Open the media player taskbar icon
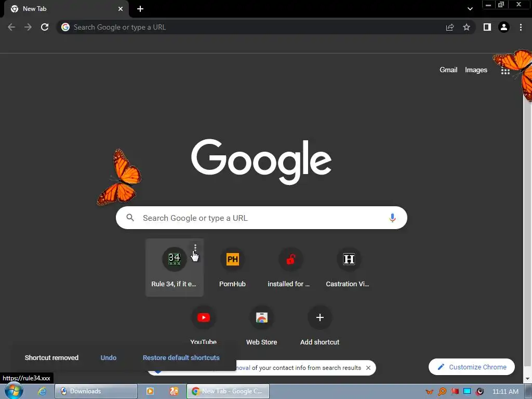The width and height of the screenshot is (532, 399). tap(150, 391)
